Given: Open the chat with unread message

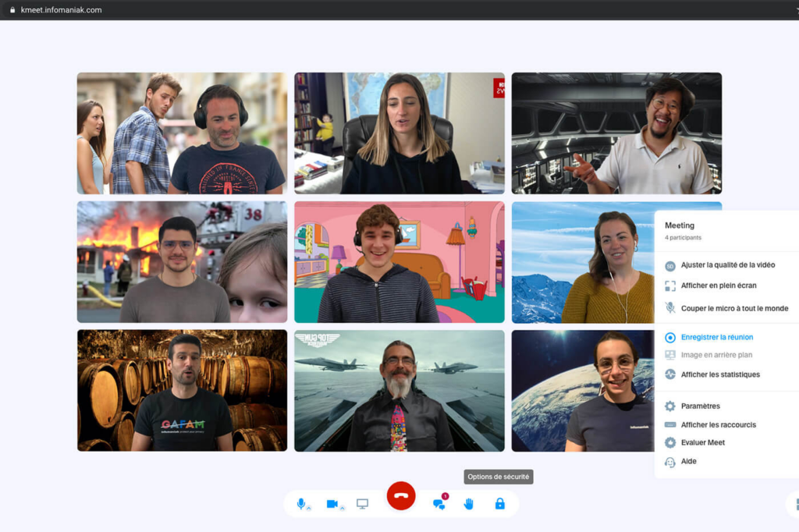Looking at the screenshot, I should tap(439, 504).
